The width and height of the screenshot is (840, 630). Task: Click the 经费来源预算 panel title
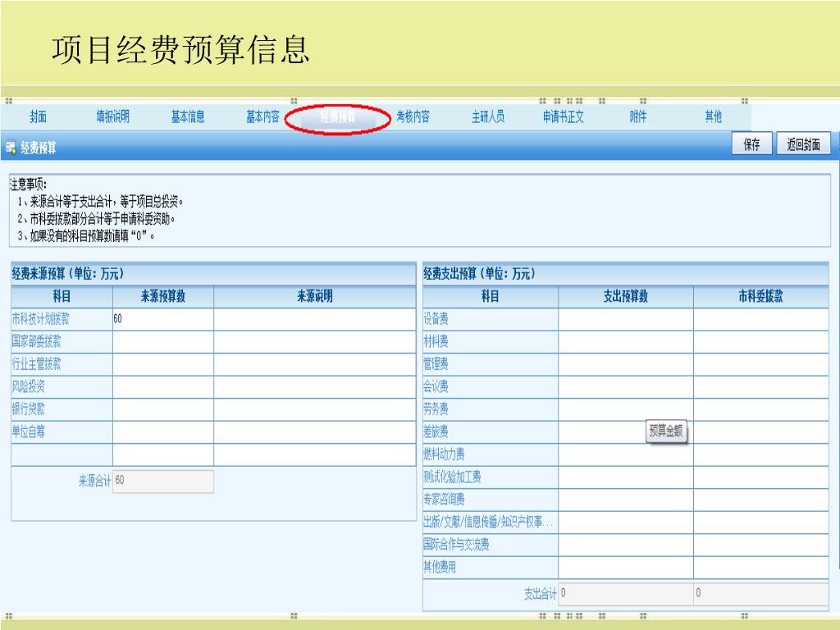(67, 274)
